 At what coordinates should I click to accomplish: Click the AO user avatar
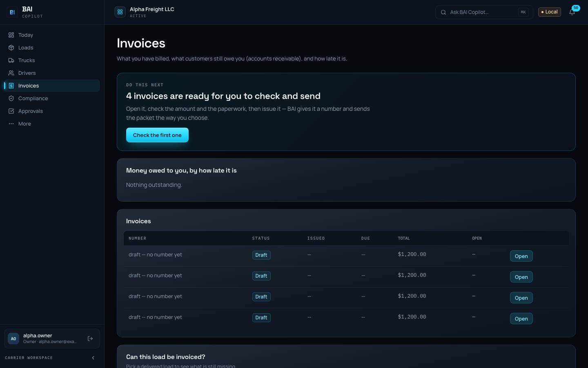pyautogui.click(x=13, y=339)
